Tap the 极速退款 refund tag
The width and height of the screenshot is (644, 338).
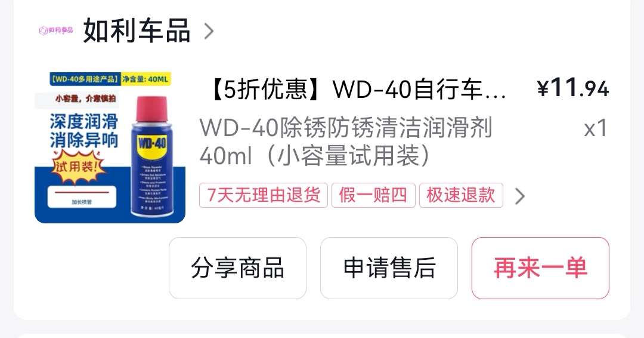[x=461, y=195]
